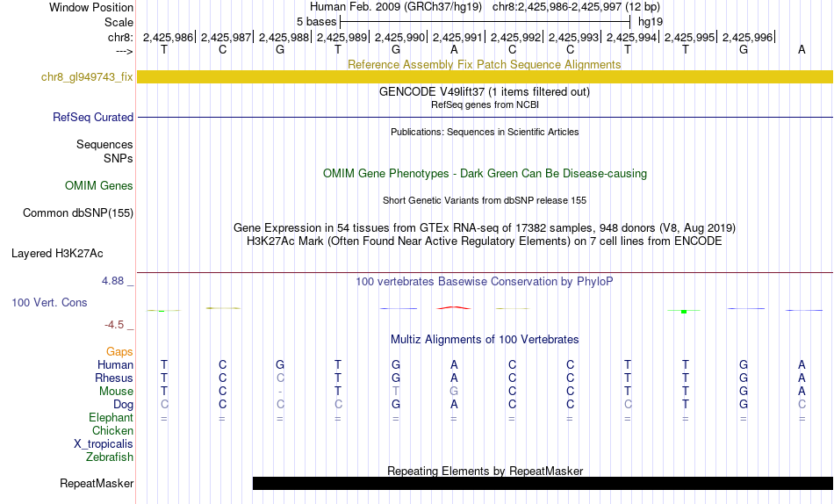Viewport: 834px width, 504px height.
Task: Click Multiz Alignments of 100 Vertebrates title
Action: [x=485, y=340]
